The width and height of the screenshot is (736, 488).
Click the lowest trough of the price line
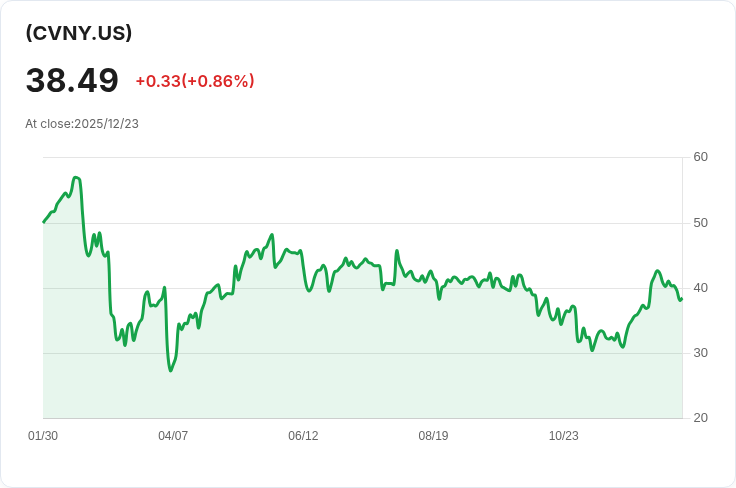[171, 371]
